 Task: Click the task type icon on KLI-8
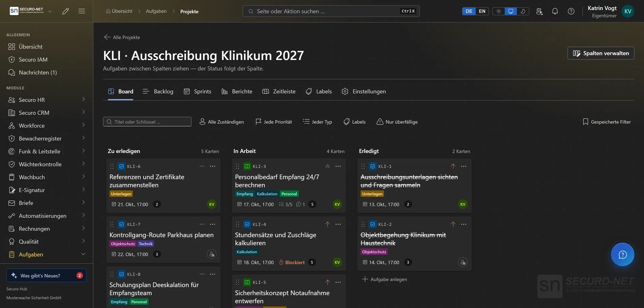(x=122, y=274)
